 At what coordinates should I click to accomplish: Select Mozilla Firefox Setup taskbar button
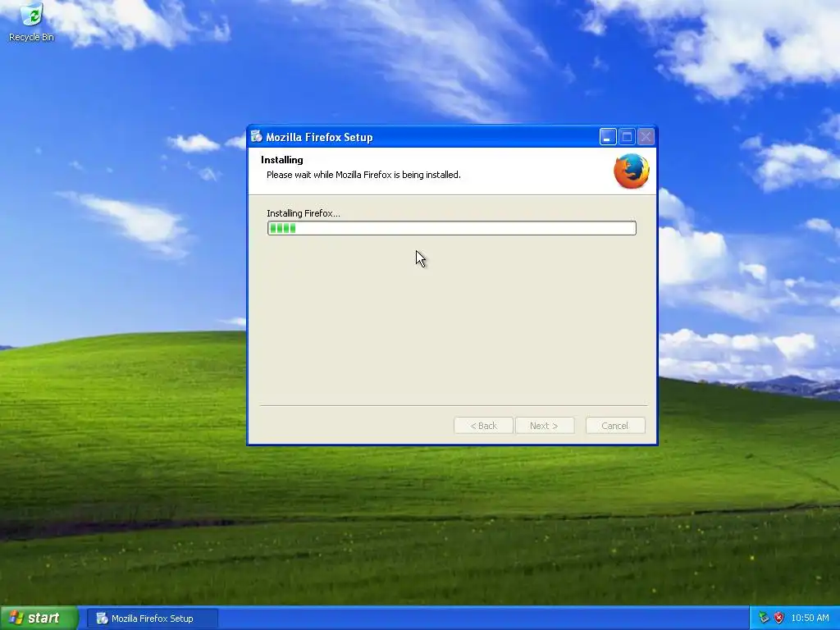[x=152, y=619]
